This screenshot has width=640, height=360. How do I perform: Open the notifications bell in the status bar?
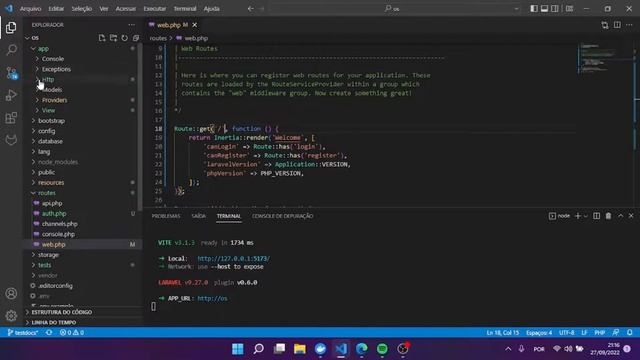[630, 333]
